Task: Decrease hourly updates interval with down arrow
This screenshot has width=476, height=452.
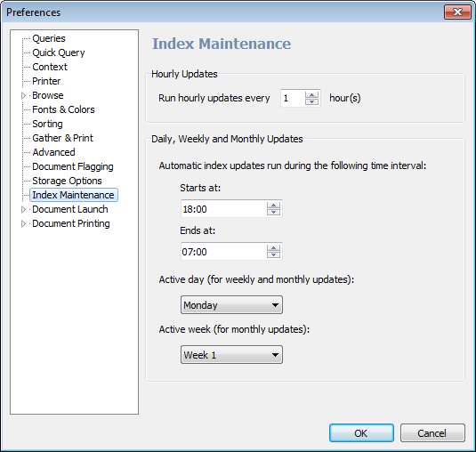Action: (x=311, y=101)
